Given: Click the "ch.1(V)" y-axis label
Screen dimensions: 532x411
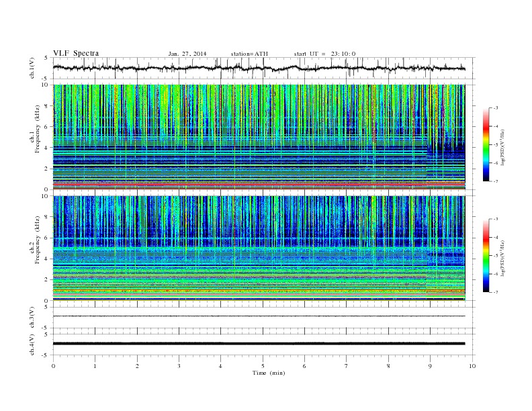Looking at the screenshot, I should pyautogui.click(x=32, y=68).
